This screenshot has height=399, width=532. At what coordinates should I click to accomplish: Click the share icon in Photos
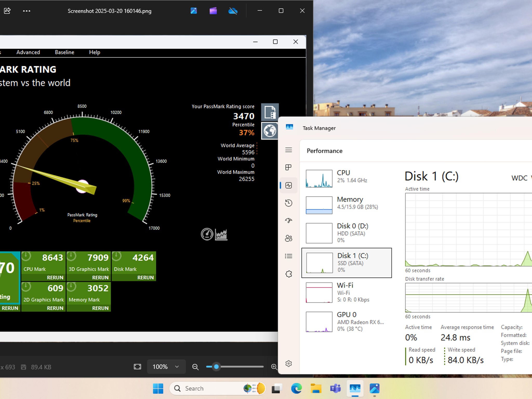(7, 11)
